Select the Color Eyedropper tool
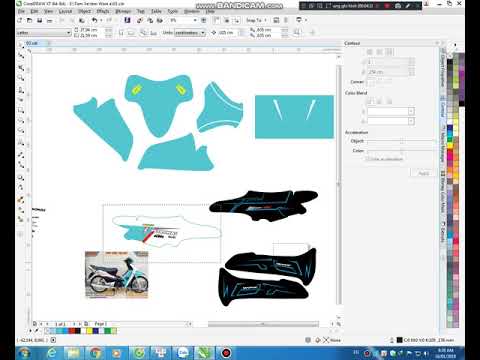Image resolution: width=480 pixels, height=360 pixels. (21, 199)
